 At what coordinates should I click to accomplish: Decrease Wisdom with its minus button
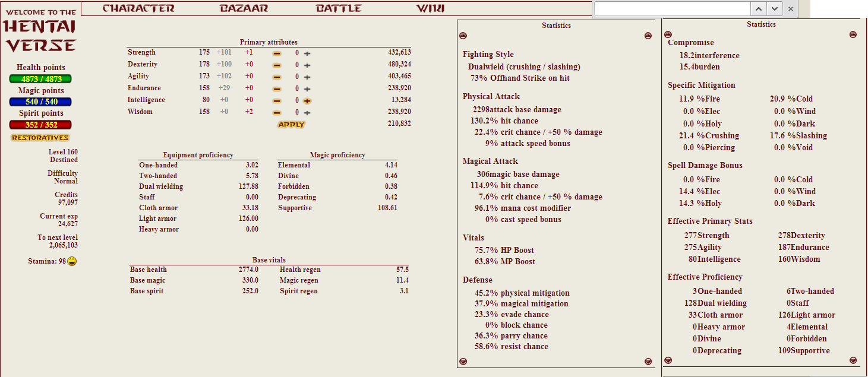pyautogui.click(x=277, y=113)
